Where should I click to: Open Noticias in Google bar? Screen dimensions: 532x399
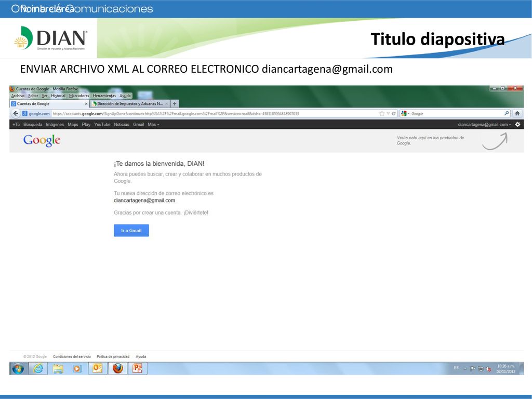tap(122, 125)
